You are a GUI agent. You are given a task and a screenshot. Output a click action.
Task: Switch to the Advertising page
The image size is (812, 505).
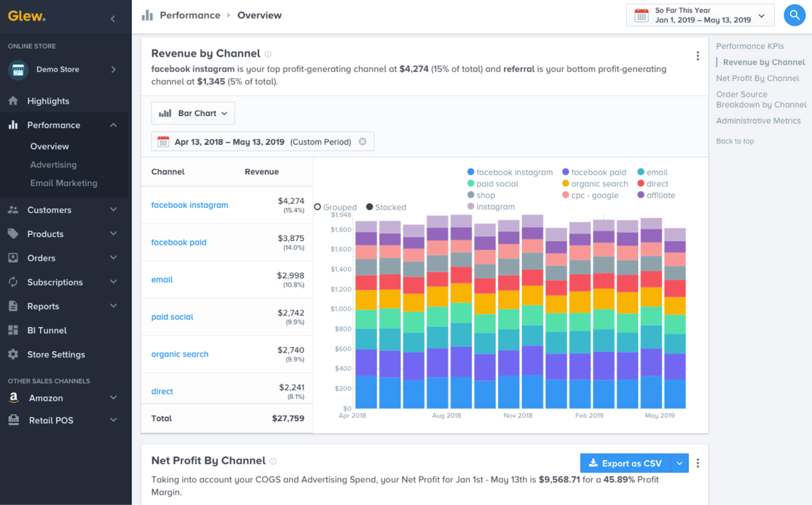tap(53, 164)
